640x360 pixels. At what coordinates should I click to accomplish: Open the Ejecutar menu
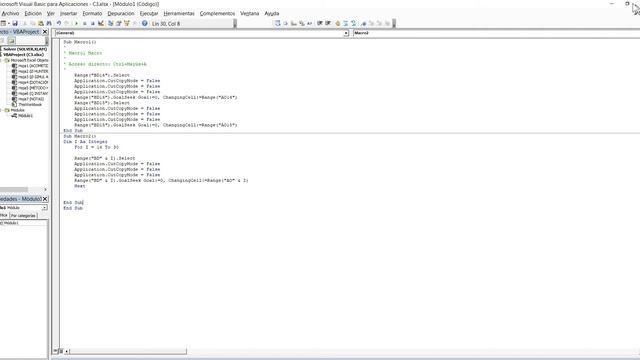(x=149, y=13)
